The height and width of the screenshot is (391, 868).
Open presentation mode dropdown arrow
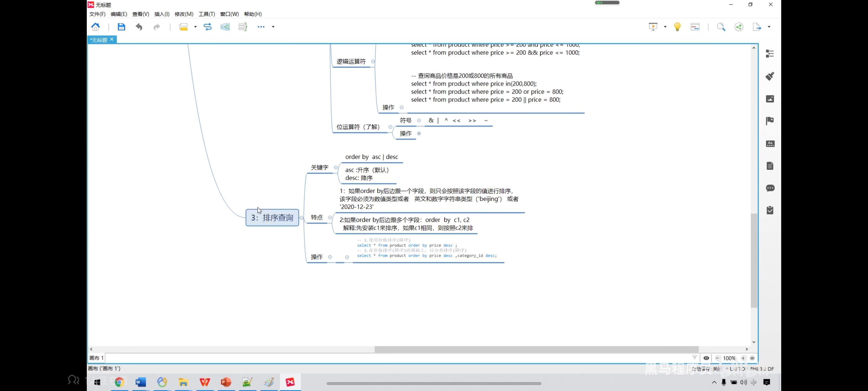pyautogui.click(x=665, y=27)
